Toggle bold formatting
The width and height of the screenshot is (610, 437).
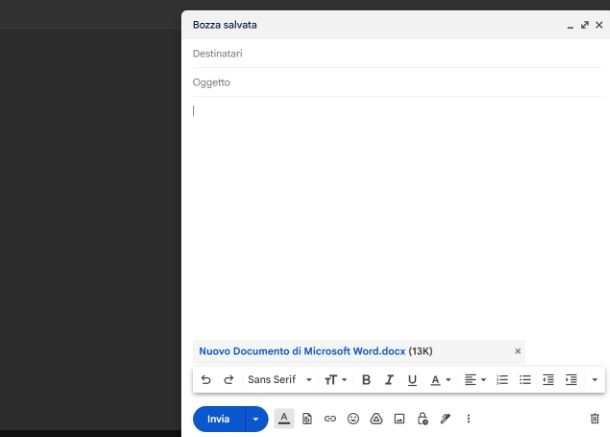coord(366,380)
